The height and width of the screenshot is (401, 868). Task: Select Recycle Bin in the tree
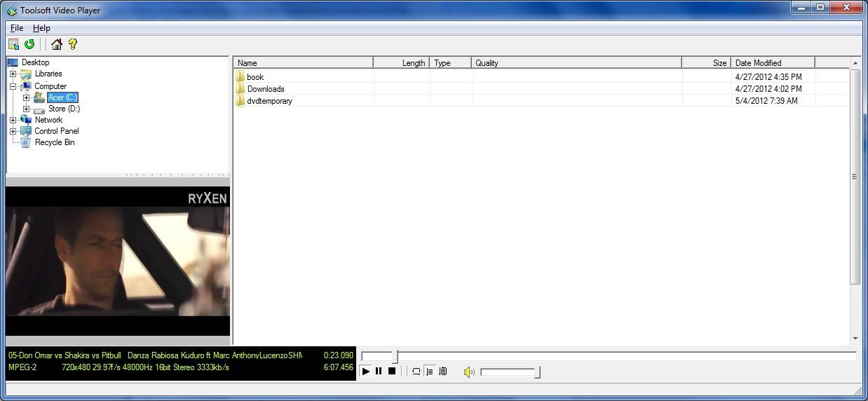(x=55, y=142)
